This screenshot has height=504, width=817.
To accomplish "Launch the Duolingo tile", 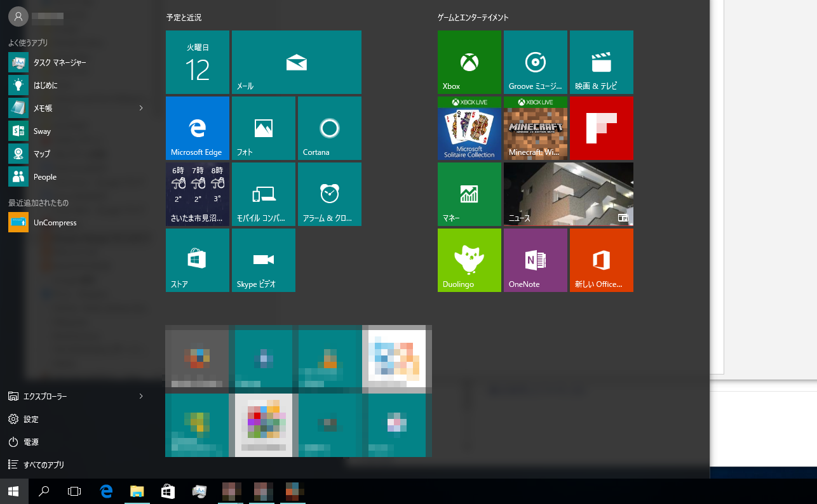I will (x=469, y=260).
